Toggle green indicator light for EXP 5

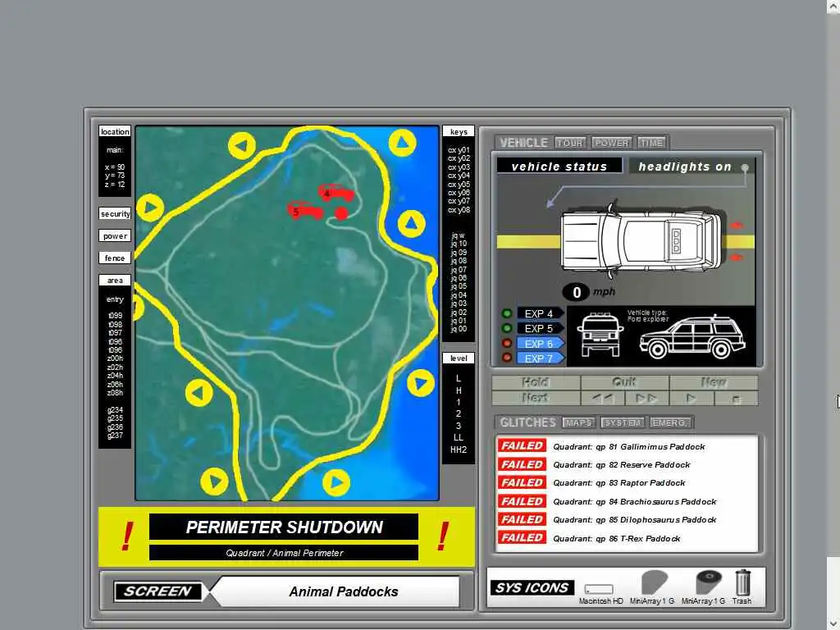click(x=506, y=328)
